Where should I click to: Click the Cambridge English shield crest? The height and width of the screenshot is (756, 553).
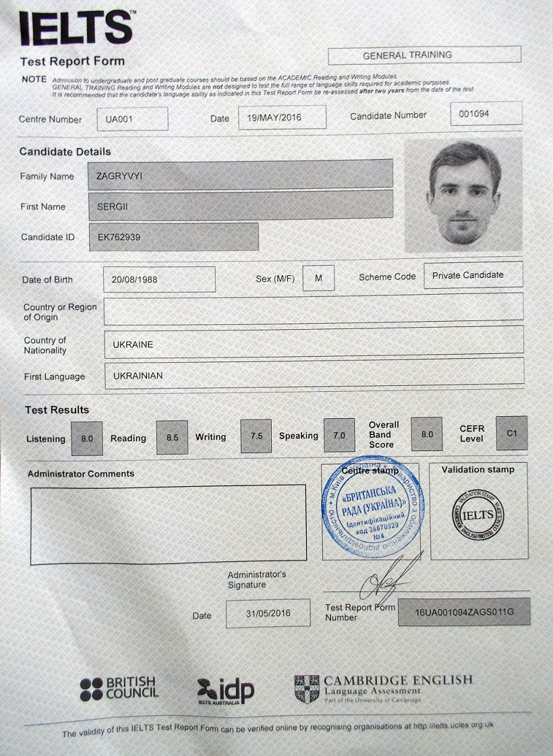(307, 689)
